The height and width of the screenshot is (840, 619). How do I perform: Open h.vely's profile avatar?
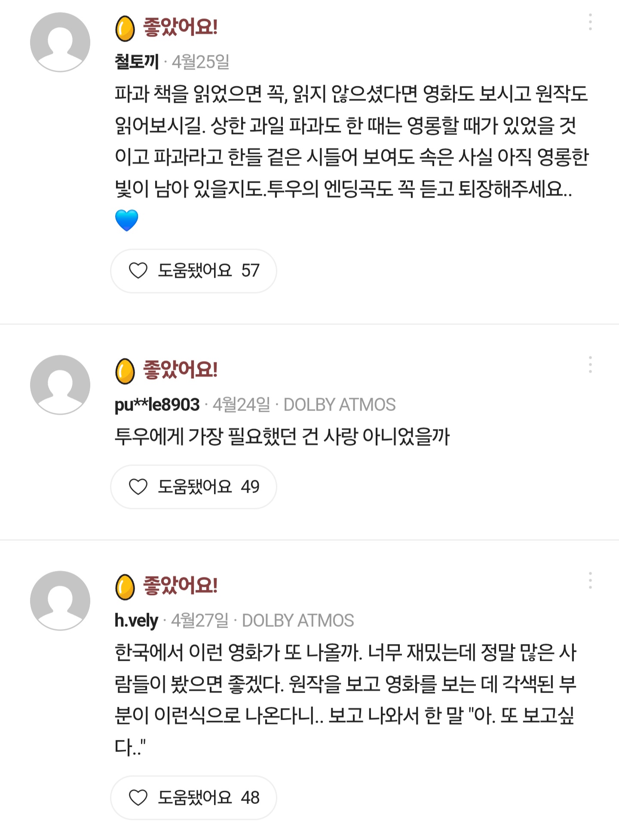tap(60, 601)
